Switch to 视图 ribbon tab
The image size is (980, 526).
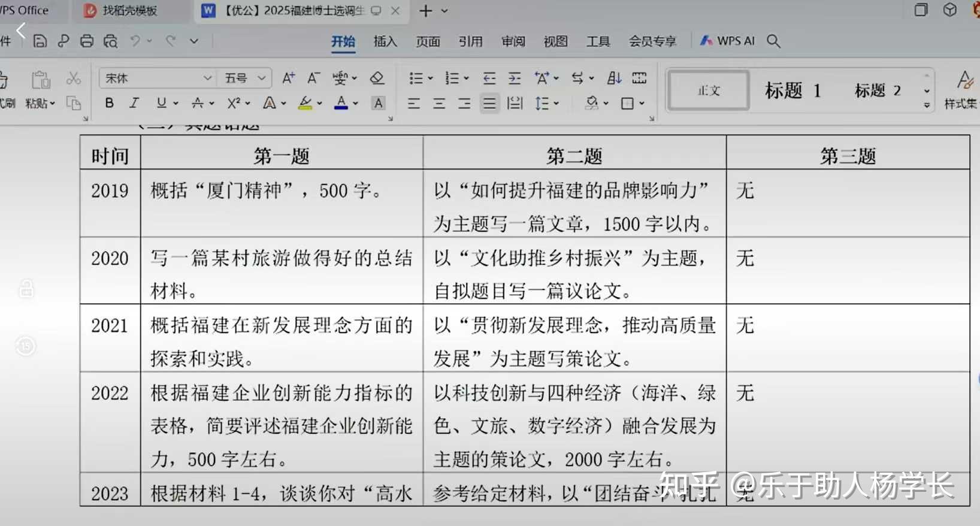click(x=555, y=41)
